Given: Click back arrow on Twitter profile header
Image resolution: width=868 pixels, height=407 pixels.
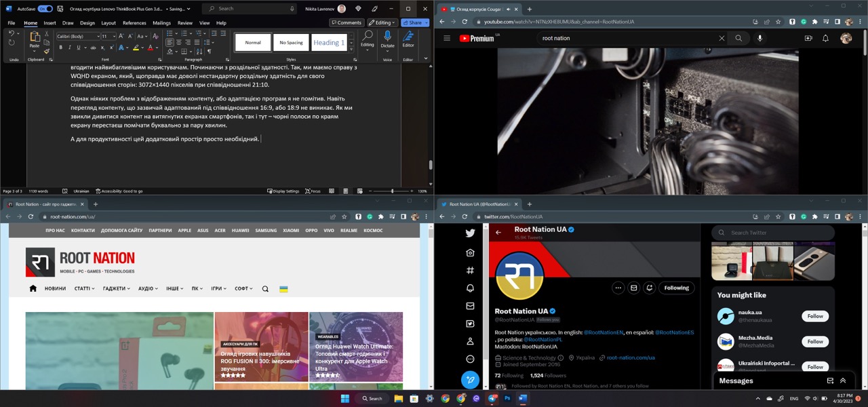Looking at the screenshot, I should 498,232.
